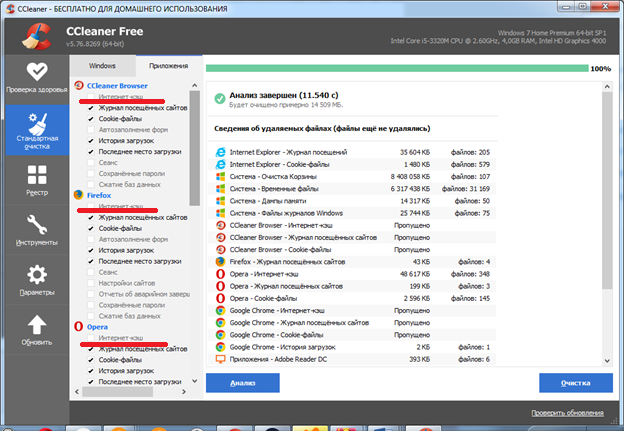
Task: Click results pane scroll-up arrow
Action: pos(607,86)
